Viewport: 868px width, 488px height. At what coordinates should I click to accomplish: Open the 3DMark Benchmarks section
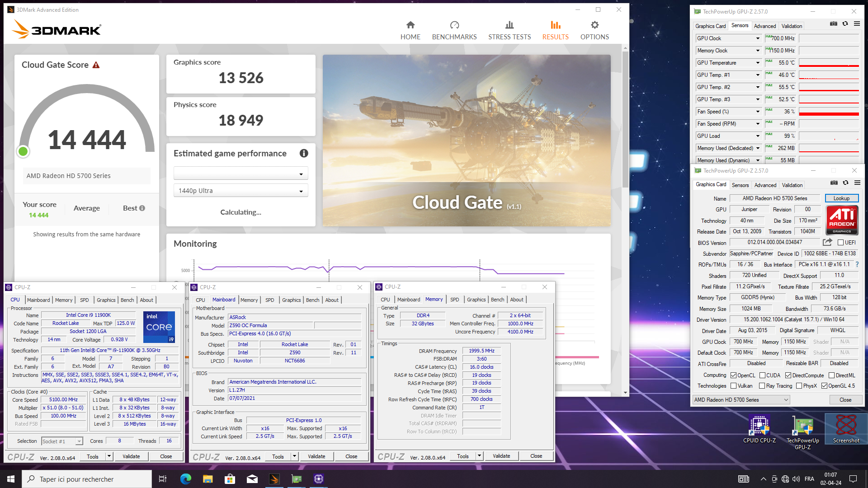coord(454,30)
